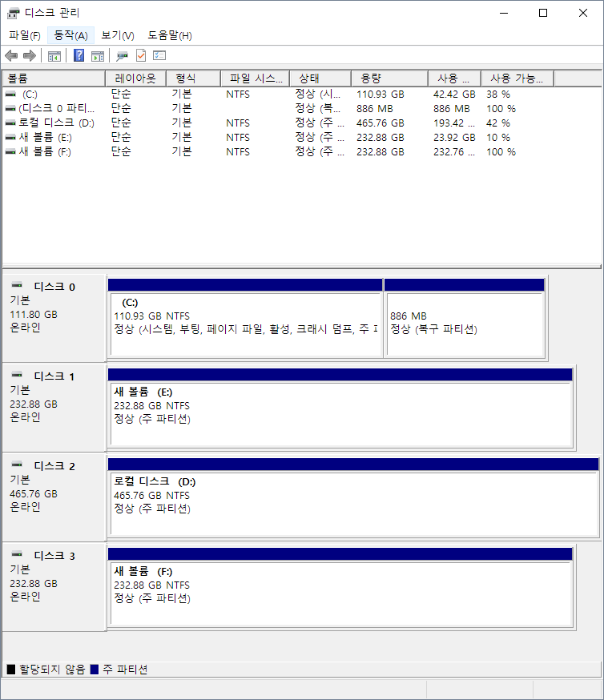Sort list by 볼륨 column header
The height and width of the screenshot is (700, 604).
pyautogui.click(x=53, y=78)
